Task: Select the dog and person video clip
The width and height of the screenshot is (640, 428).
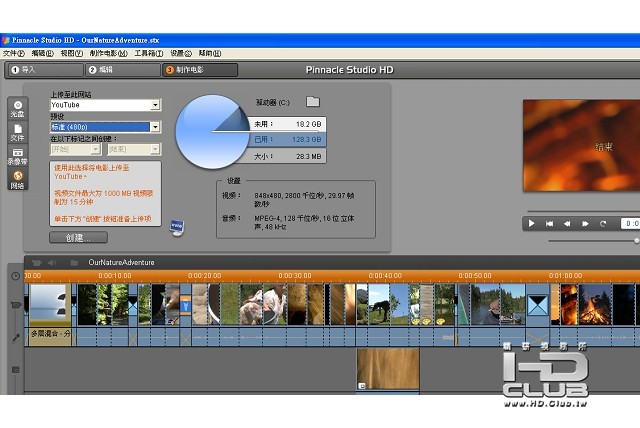Action: click(x=263, y=305)
